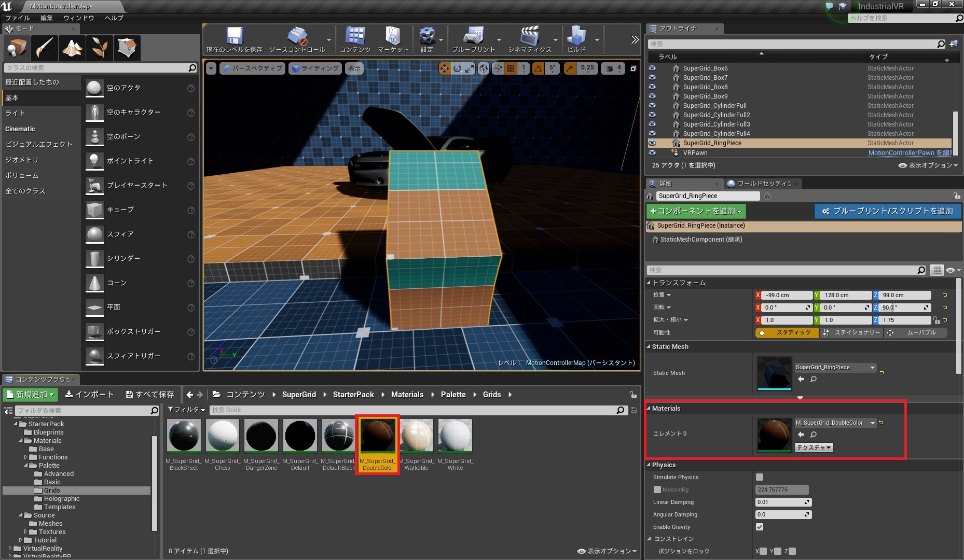
Task: Toggle grid snapping icon in viewport
Action: [x=511, y=68]
